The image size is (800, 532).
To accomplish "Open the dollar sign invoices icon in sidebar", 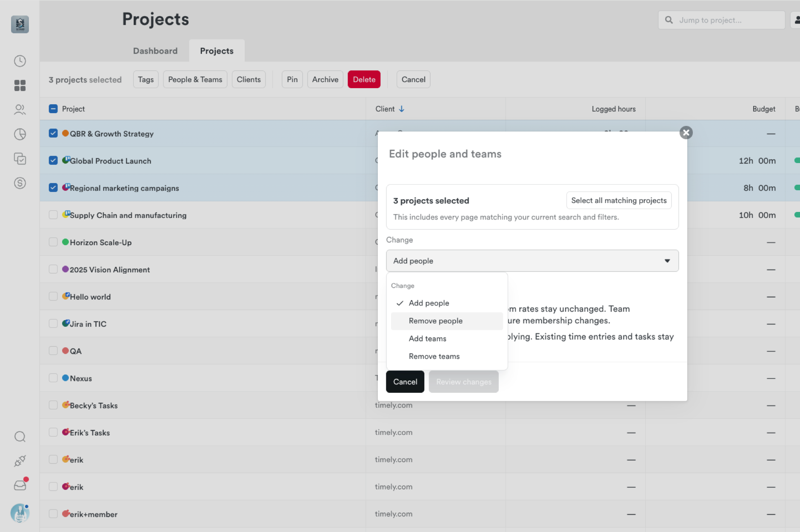I will pos(20,183).
